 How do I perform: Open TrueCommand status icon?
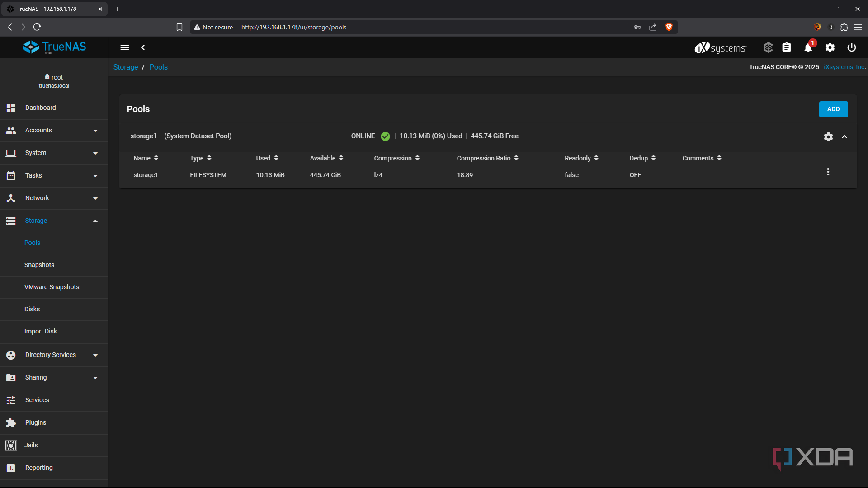768,47
